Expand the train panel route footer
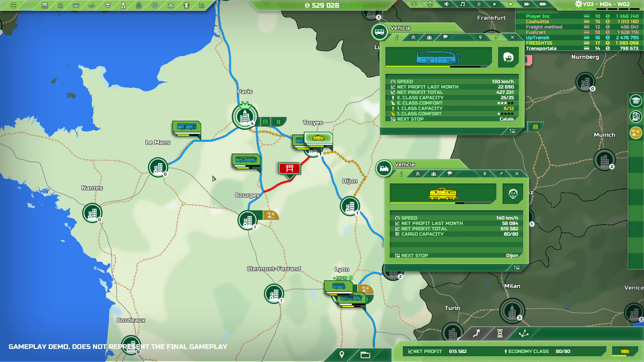Image resolution: width=644 pixels, height=362 pixels. tap(517, 267)
